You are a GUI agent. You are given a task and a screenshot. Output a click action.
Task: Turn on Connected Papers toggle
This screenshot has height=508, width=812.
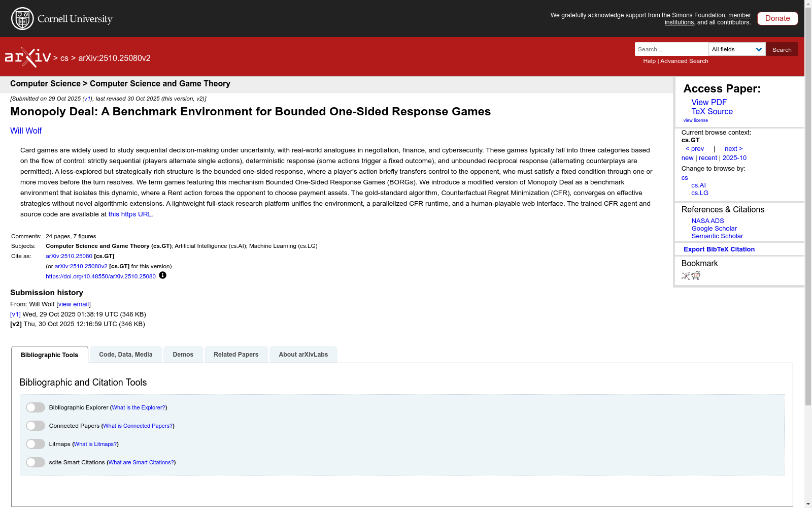pos(36,426)
